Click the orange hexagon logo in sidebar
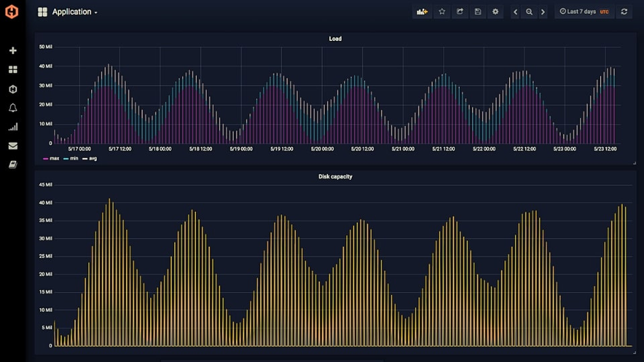Screen dimensions: 644x362 [x=12, y=12]
